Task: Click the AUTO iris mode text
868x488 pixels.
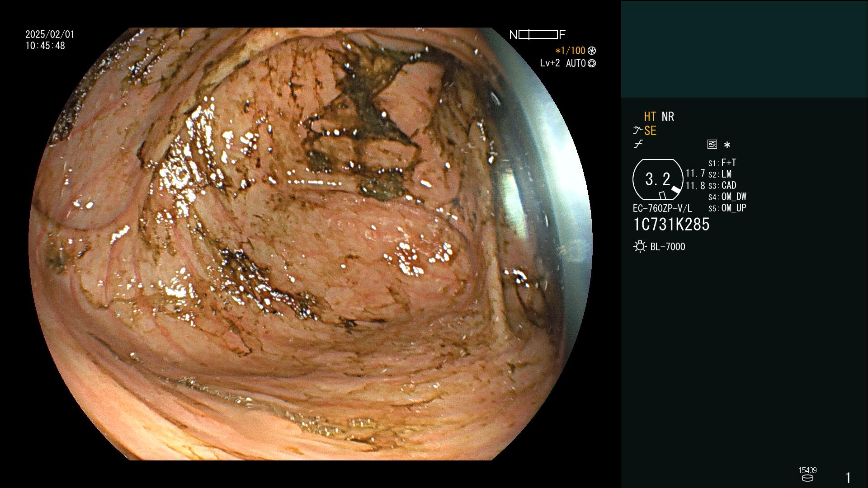Action: pyautogui.click(x=576, y=63)
